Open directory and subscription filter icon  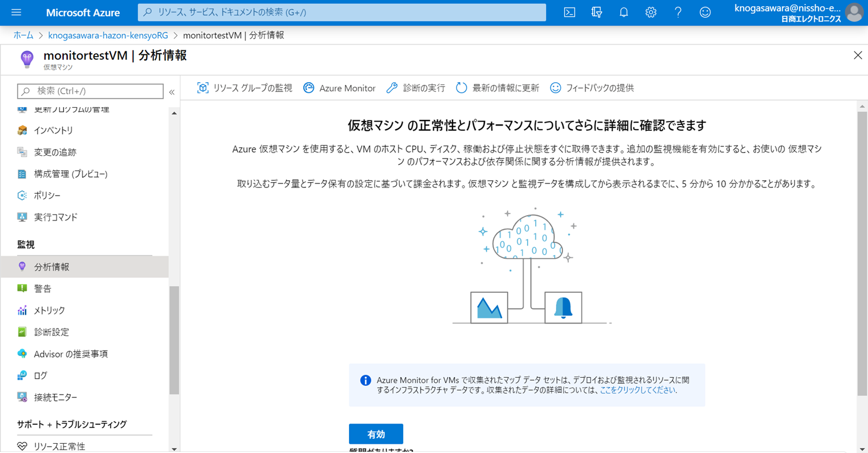(x=597, y=12)
